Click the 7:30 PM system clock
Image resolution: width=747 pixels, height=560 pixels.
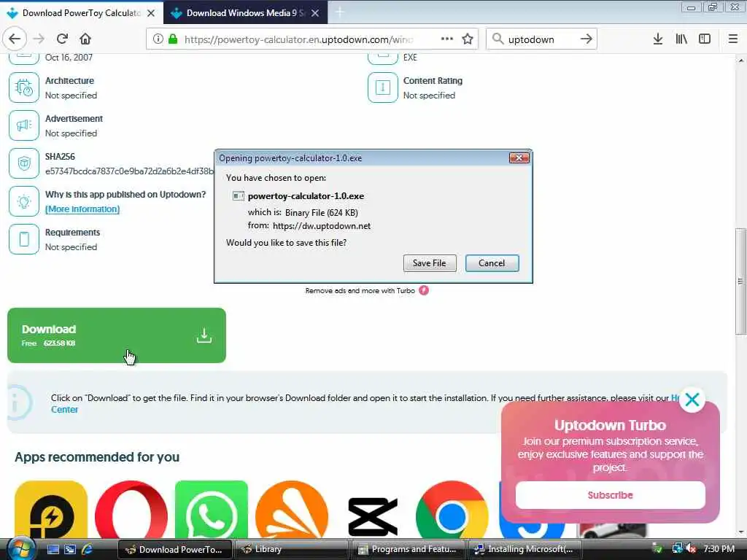[719, 549]
